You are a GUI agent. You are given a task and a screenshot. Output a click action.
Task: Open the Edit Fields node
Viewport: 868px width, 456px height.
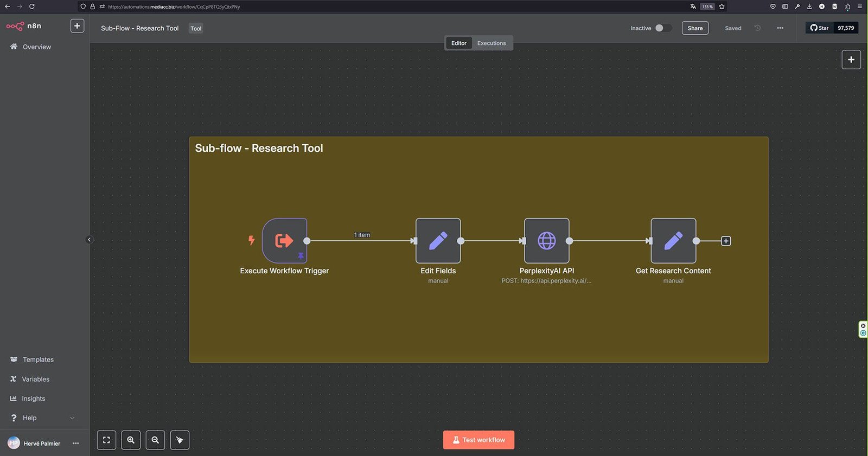click(x=438, y=241)
